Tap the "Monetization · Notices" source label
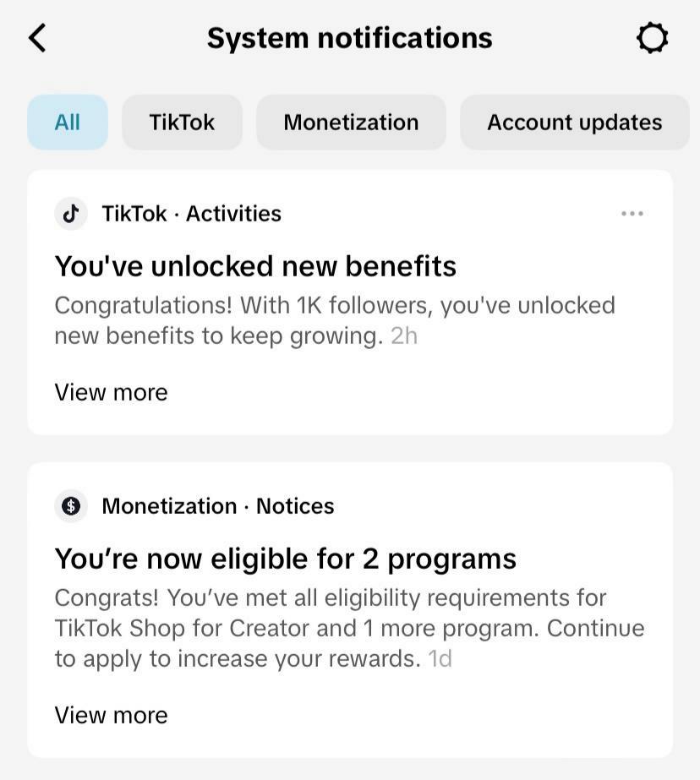The width and height of the screenshot is (700, 780). point(217,506)
